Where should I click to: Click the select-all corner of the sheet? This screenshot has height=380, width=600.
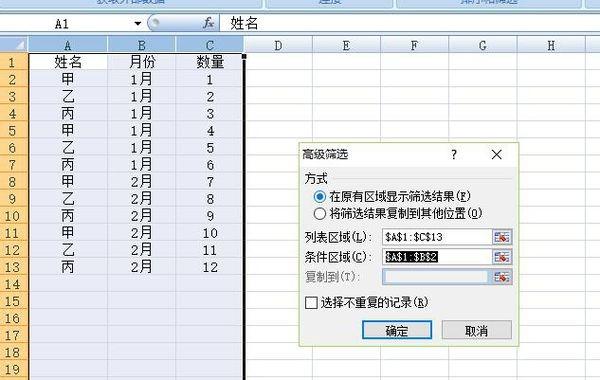[14, 45]
